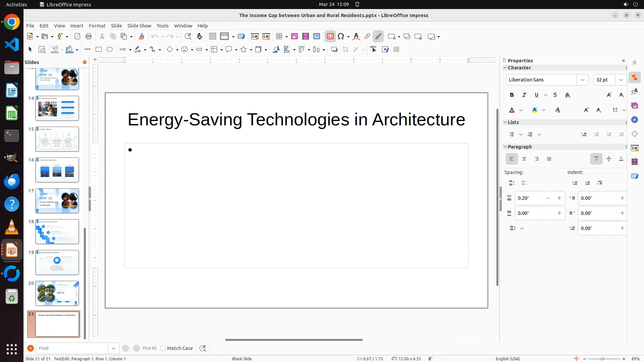Enable the Match Case checkbox
This screenshot has height=362, width=644.
[x=163, y=348]
